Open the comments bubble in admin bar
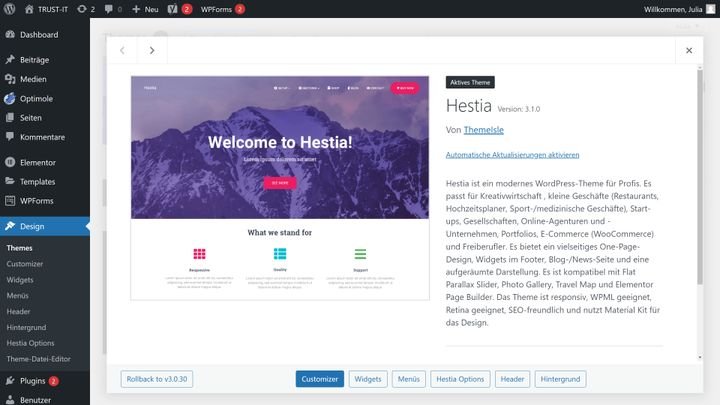Screen dimensions: 720x405 (x=108, y=9)
